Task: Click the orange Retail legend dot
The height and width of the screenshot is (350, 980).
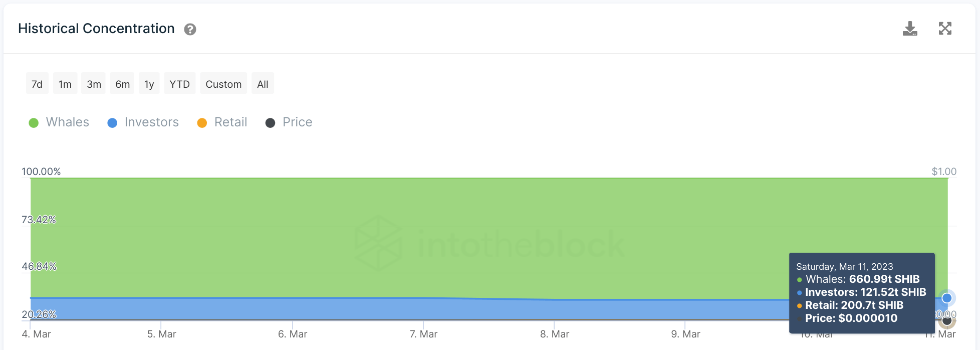Action: 202,123
